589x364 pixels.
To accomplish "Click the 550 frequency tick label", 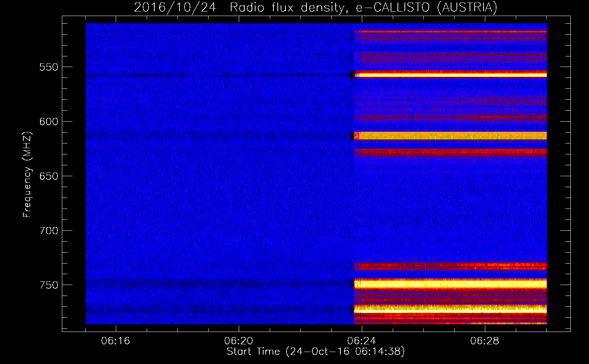I will pos(49,67).
